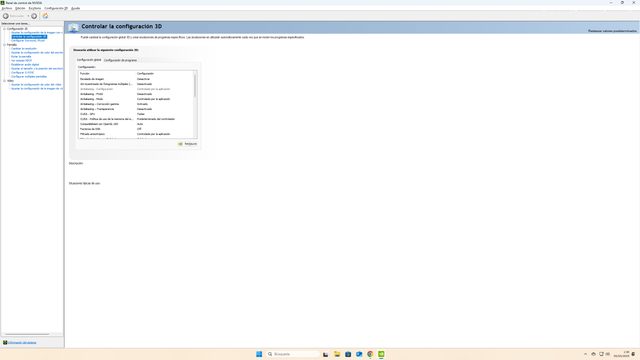This screenshot has height=360, width=640.
Task: Open Configurar Surround, PhysX task
Action: click(28, 40)
